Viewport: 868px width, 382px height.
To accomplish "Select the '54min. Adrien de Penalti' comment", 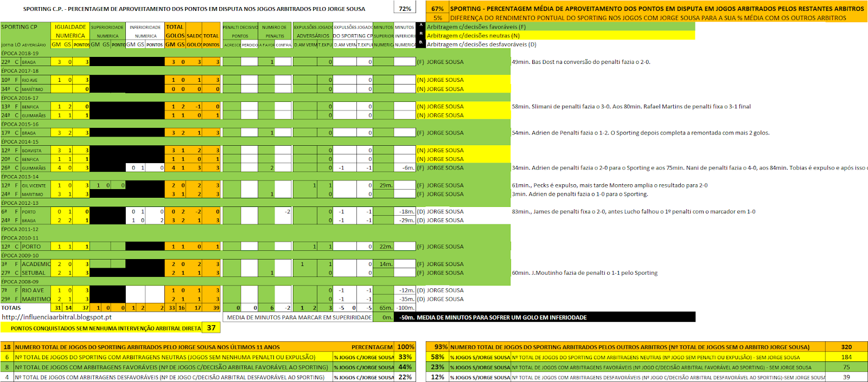I will coord(641,133).
